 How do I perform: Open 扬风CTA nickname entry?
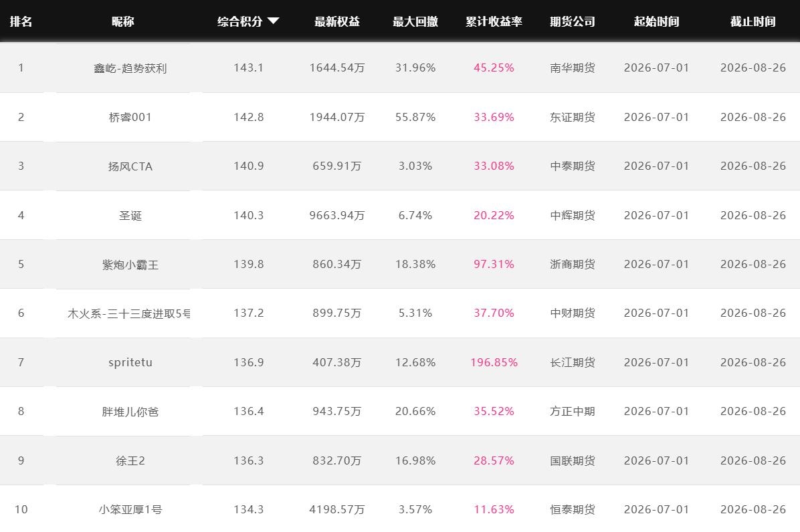[x=130, y=166]
